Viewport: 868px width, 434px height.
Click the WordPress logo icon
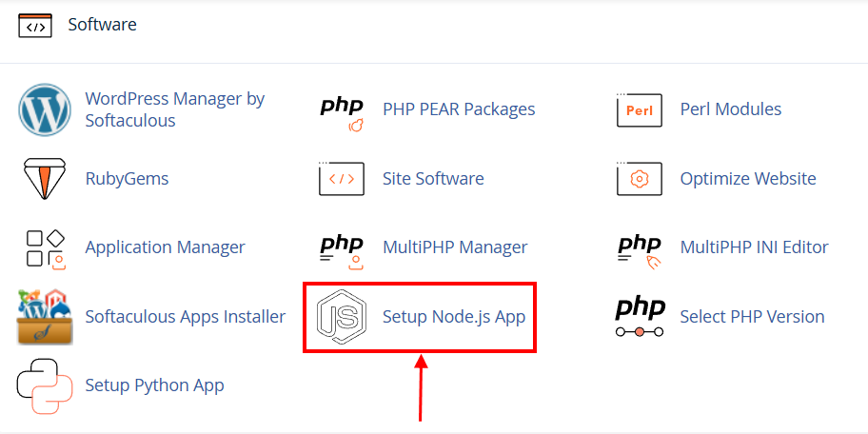point(45,109)
